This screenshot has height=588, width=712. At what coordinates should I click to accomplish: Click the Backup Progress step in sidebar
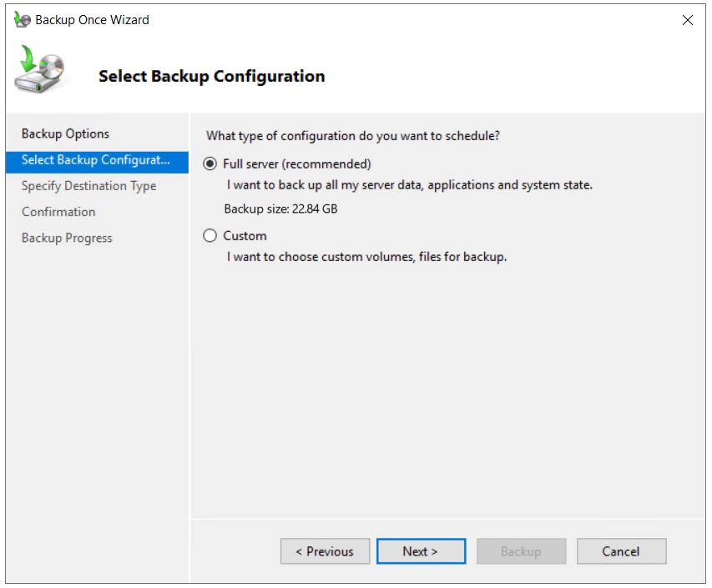pyautogui.click(x=67, y=238)
